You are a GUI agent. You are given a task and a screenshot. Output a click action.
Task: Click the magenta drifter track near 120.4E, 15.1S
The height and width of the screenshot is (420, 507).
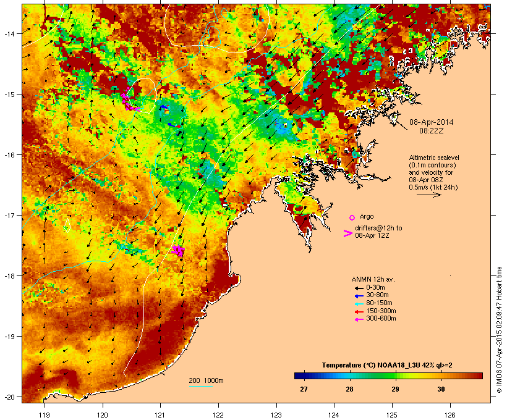coord(130,100)
